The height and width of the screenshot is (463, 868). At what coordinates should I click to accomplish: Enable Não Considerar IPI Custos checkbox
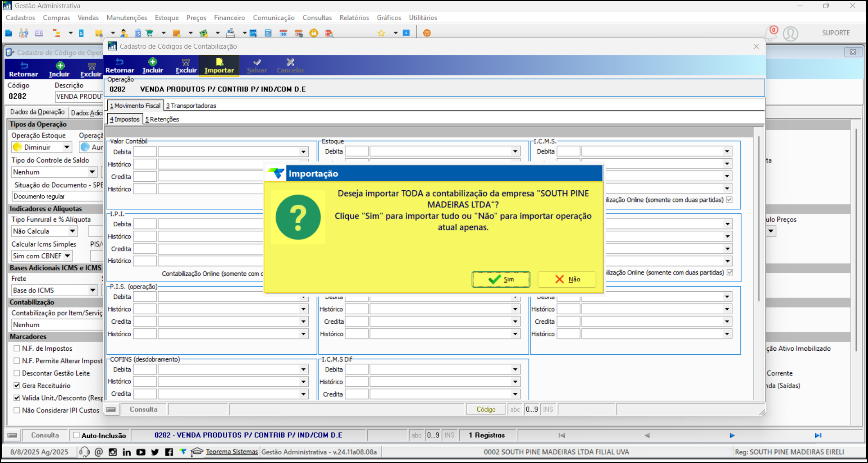point(17,410)
